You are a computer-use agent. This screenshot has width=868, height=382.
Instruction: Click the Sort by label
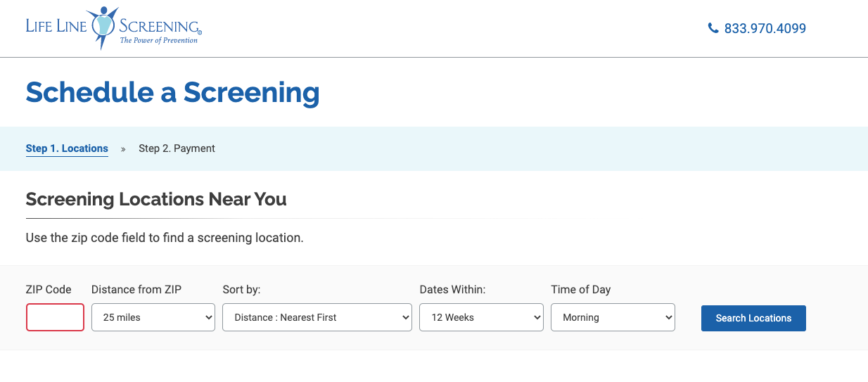[x=241, y=289]
